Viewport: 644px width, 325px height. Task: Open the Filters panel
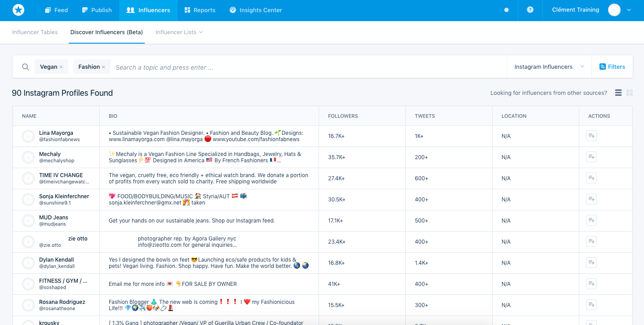[612, 67]
